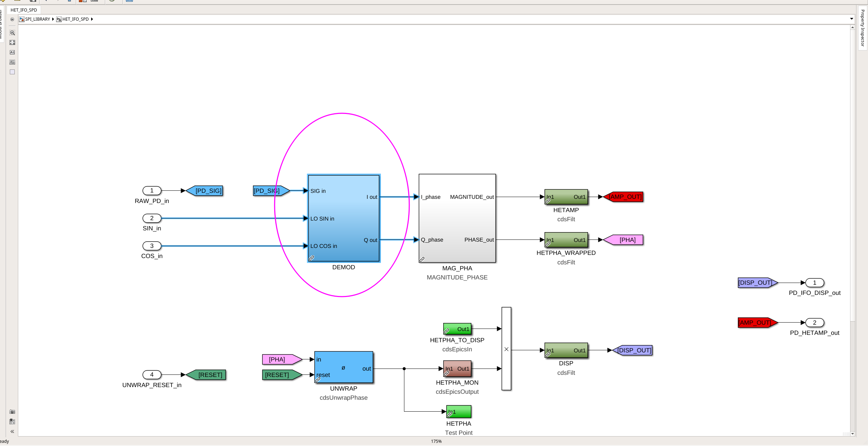
Task: Select the DEMOD subsystem block
Action: pos(344,218)
